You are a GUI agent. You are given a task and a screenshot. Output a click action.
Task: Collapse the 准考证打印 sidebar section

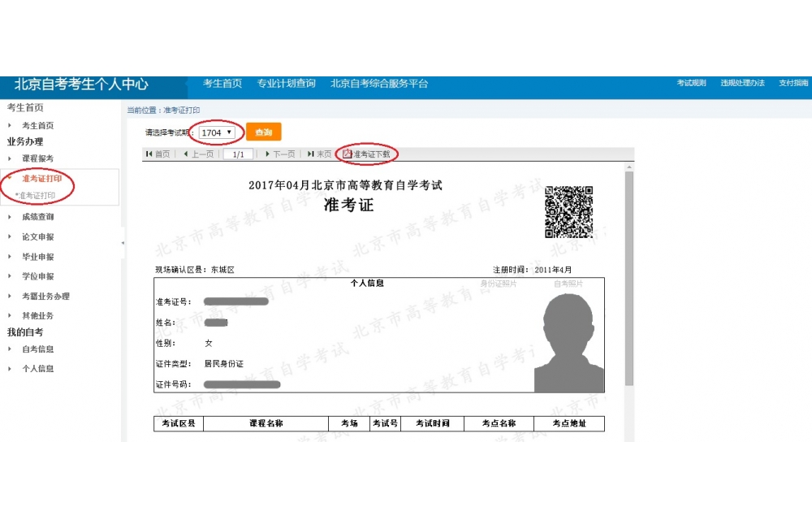click(x=41, y=179)
